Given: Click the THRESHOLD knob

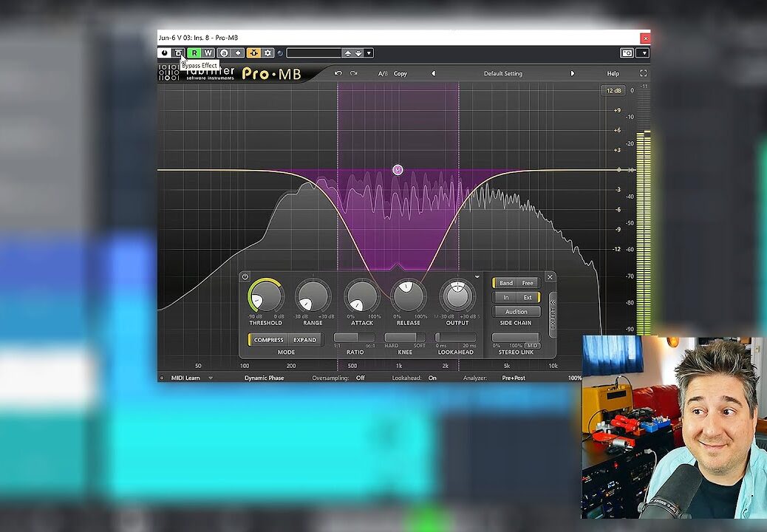Looking at the screenshot, I should (265, 296).
